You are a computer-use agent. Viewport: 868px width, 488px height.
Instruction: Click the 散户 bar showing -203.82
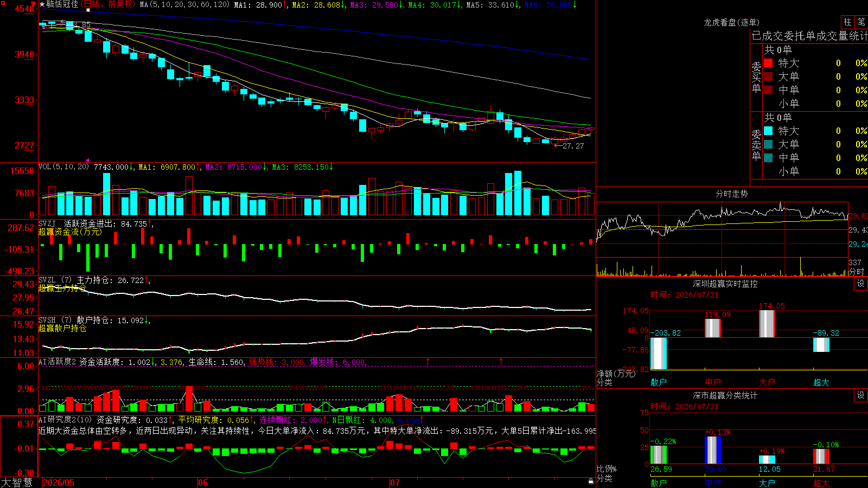tap(659, 354)
